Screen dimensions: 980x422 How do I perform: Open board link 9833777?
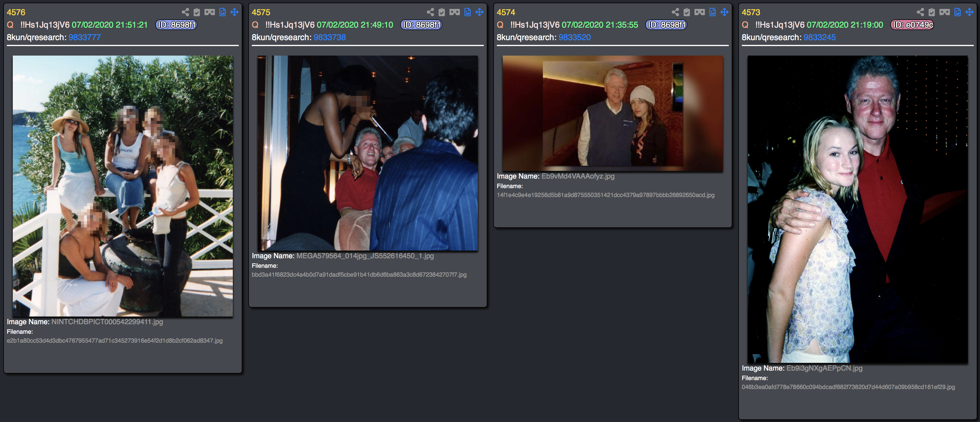point(84,37)
